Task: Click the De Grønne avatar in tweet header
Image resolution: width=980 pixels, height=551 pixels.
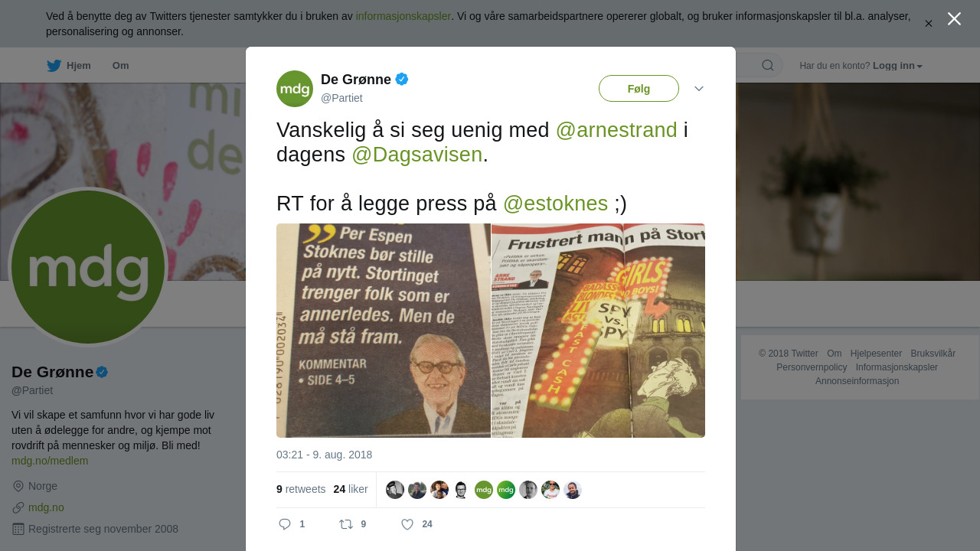Action: (x=295, y=89)
